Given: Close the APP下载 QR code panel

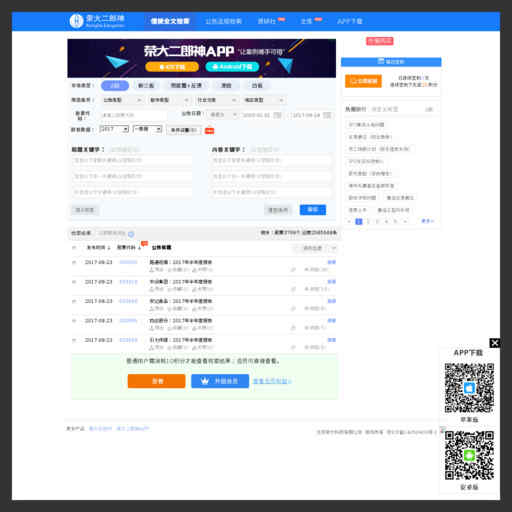Looking at the screenshot, I should 495,343.
